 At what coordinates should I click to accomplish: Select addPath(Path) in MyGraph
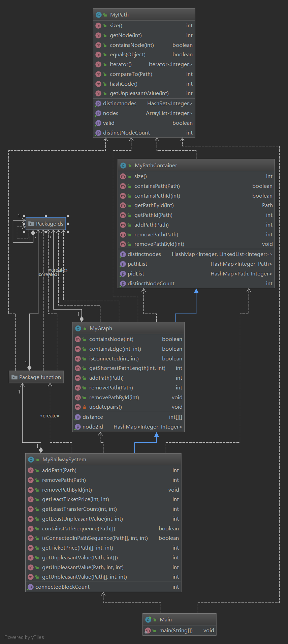point(128,378)
